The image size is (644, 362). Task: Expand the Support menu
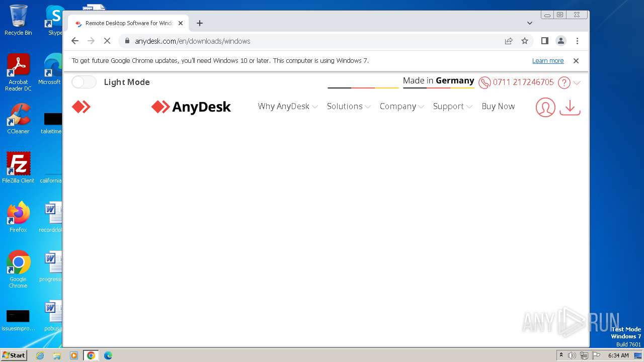453,107
